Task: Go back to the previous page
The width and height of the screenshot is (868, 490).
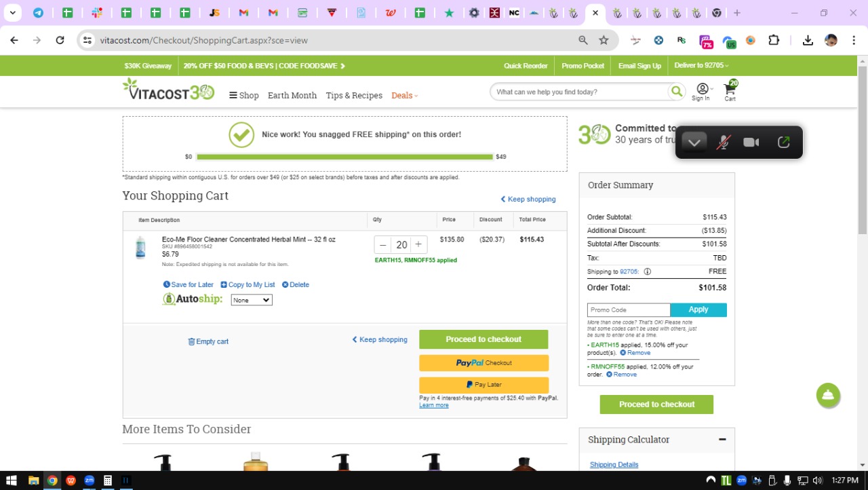Action: (x=14, y=40)
